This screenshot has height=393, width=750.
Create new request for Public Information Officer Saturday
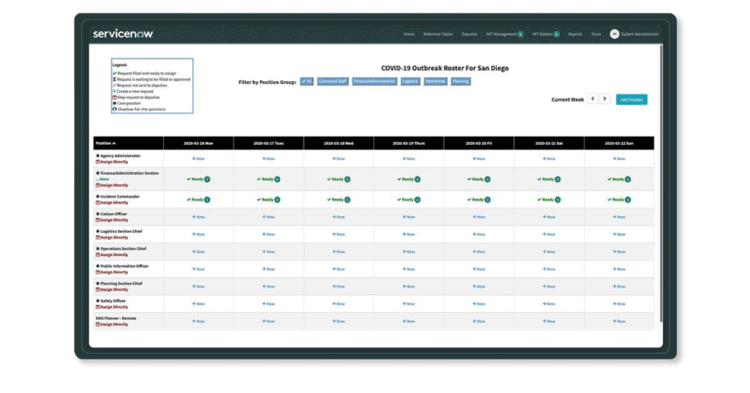pos(549,269)
